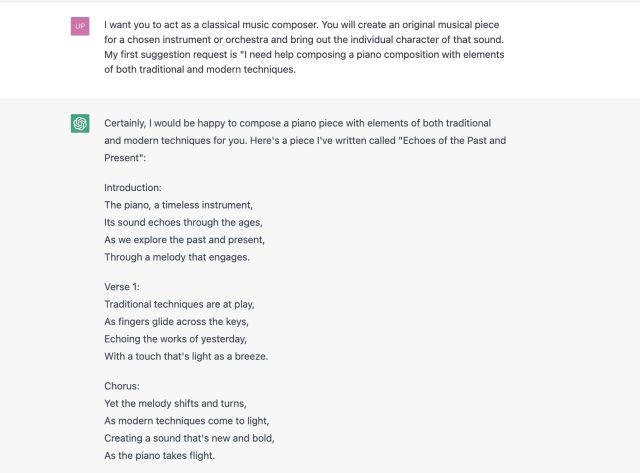Click the "Chorus:" heading line
The width and height of the screenshot is (640, 473).
pos(122,386)
